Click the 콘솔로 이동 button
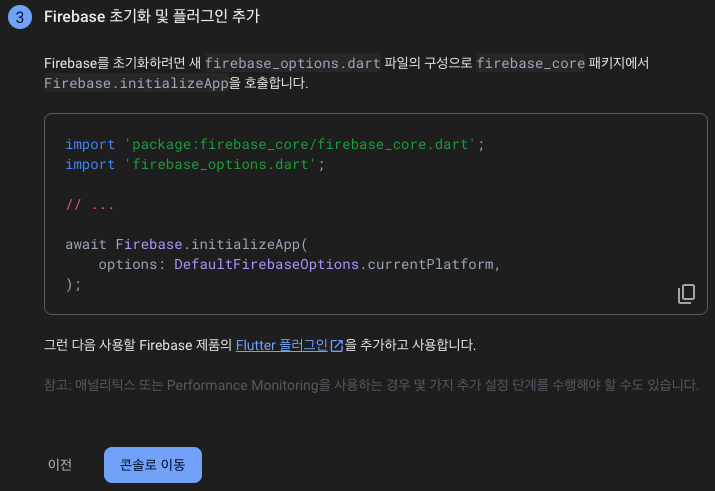715x491 pixels. click(153, 465)
